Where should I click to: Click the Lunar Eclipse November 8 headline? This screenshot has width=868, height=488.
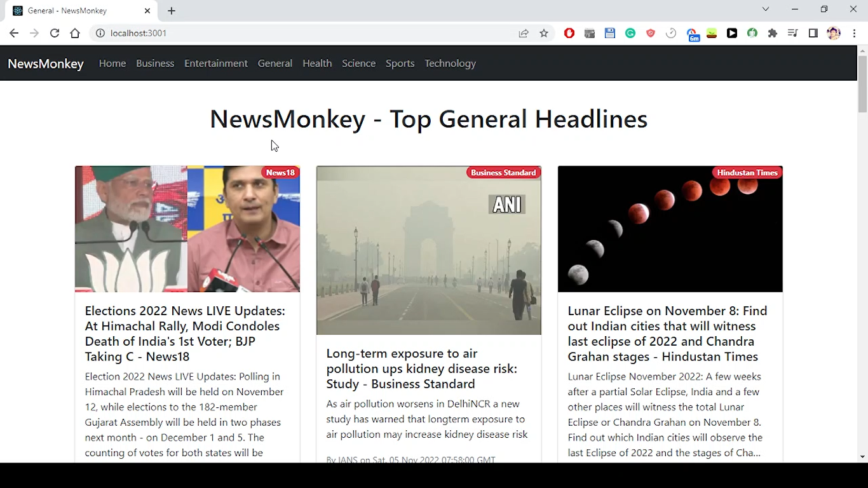pyautogui.click(x=667, y=334)
